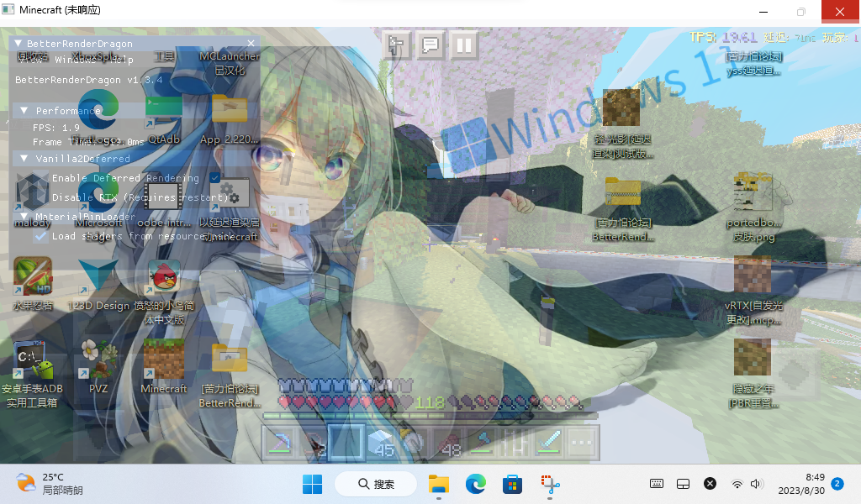The width and height of the screenshot is (861, 504).
Task: Select the hotbar item stack of 48
Action: (447, 442)
